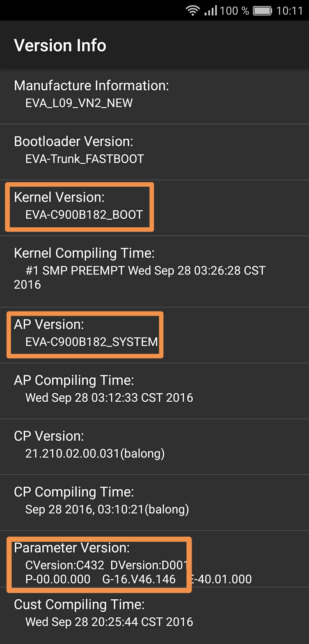
Task: Select the Bootloader Version label
Action: pos(74,141)
